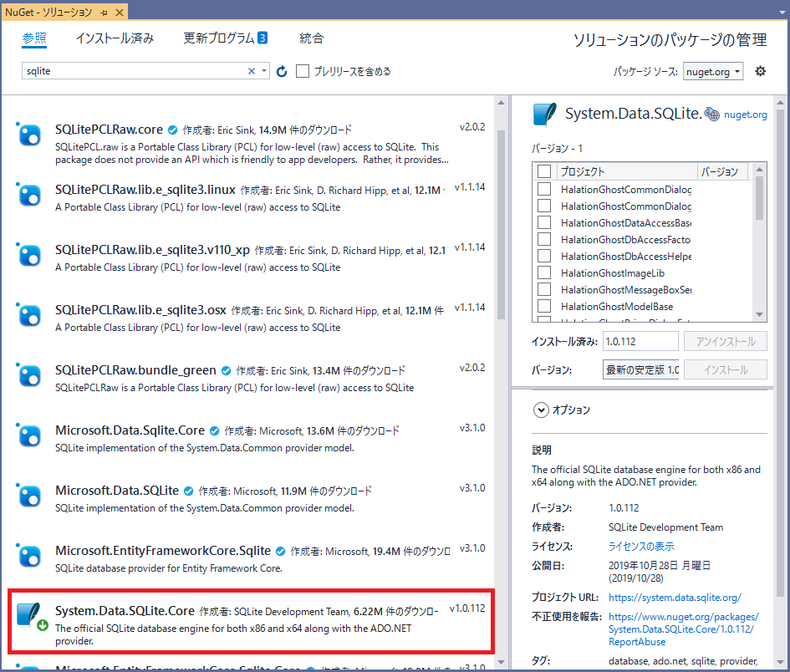
Task: Check HalationGhostMessageBoxSer project box
Action: (544, 289)
